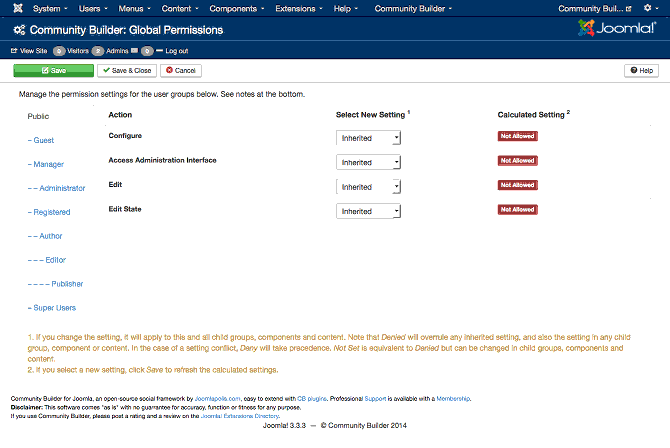Select the Guest group
Image resolution: width=670 pixels, height=448 pixels.
pos(41,140)
